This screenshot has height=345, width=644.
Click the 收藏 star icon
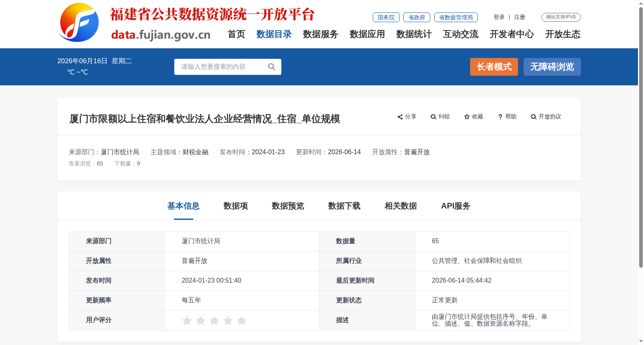467,117
